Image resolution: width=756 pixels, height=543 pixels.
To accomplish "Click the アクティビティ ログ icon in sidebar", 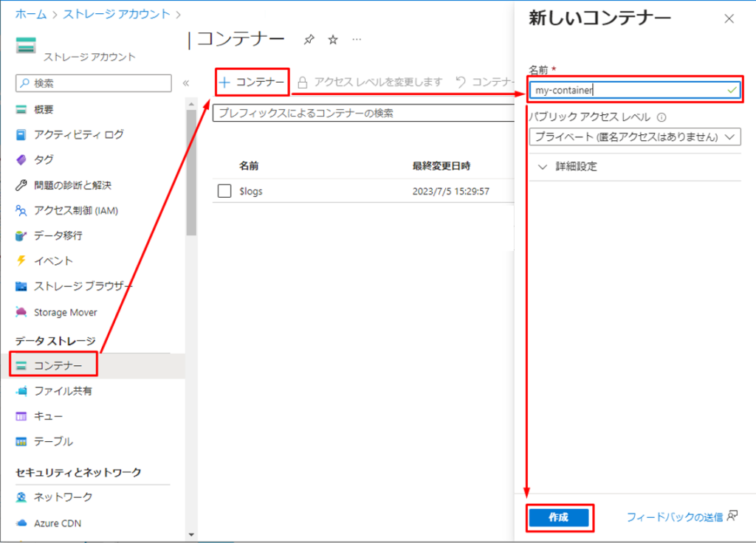I will 21,134.
